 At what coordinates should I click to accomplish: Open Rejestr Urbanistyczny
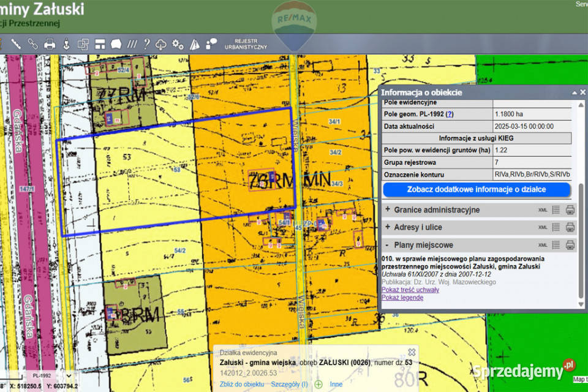tap(246, 44)
